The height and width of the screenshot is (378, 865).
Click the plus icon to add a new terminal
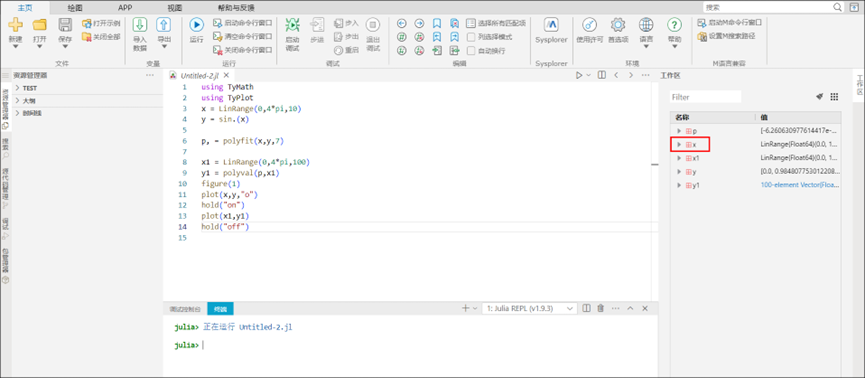(465, 308)
